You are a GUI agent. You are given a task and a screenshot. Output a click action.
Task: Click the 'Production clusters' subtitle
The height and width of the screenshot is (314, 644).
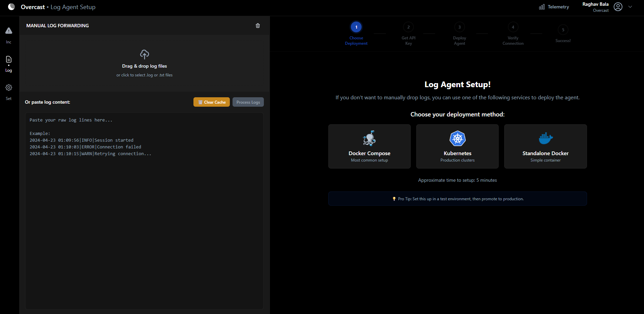point(458,160)
